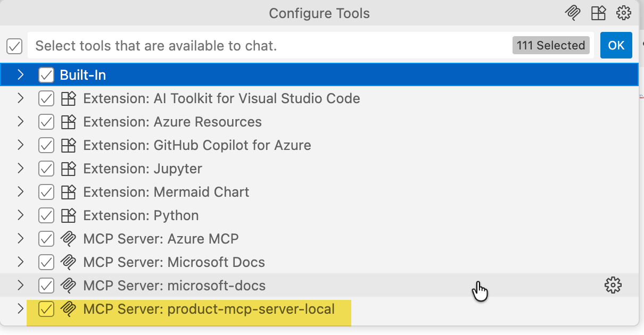Open settings gear in Configure Tools header

[x=623, y=13]
